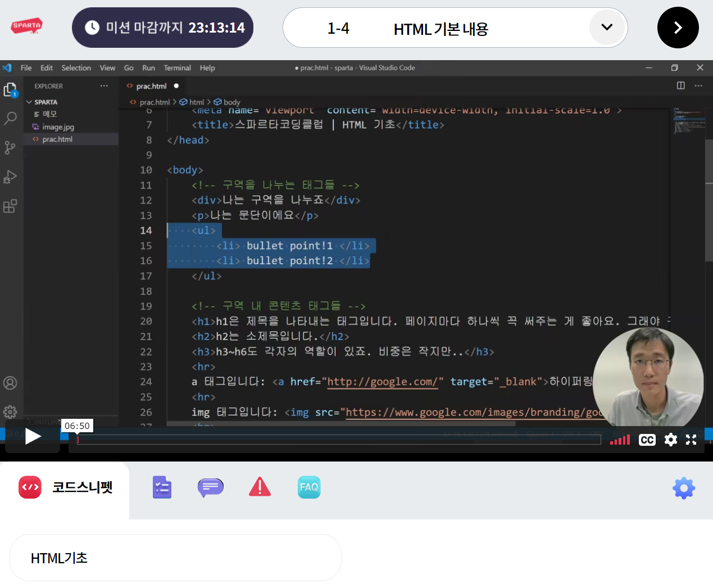
Task: Click html element in breadcrumb
Action: [196, 102]
